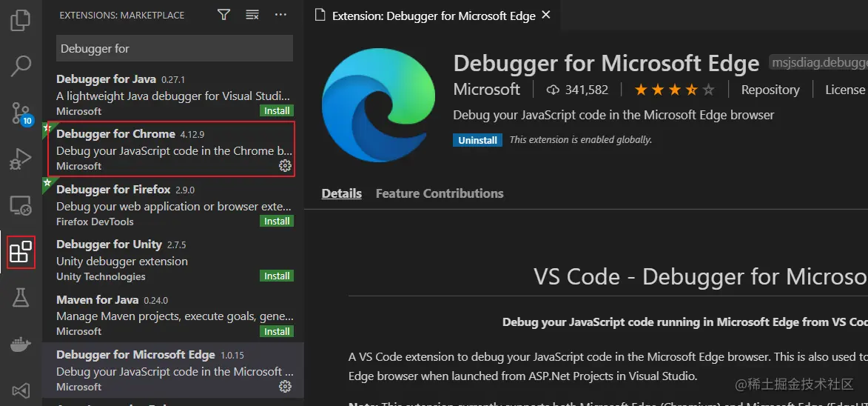The width and height of the screenshot is (868, 406).
Task: Uninstall the Debugger for Microsoft Edge extension
Action: pos(478,140)
